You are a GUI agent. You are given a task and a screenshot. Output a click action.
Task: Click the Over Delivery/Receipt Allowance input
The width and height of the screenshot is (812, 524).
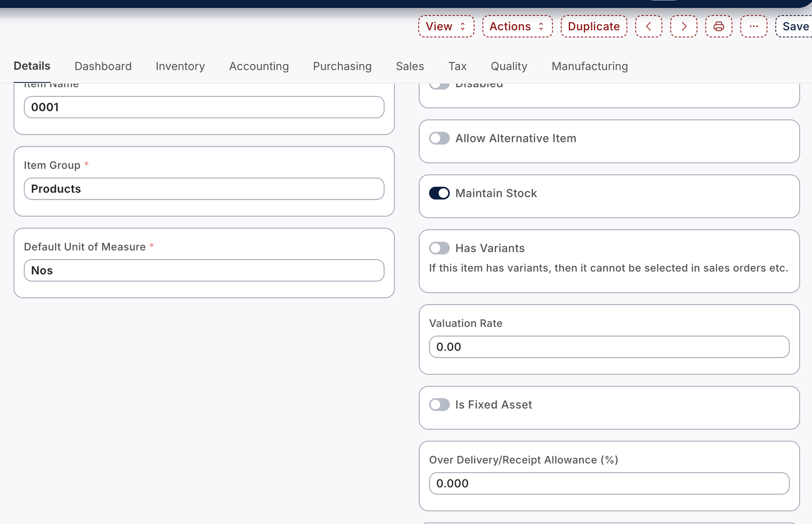[609, 483]
